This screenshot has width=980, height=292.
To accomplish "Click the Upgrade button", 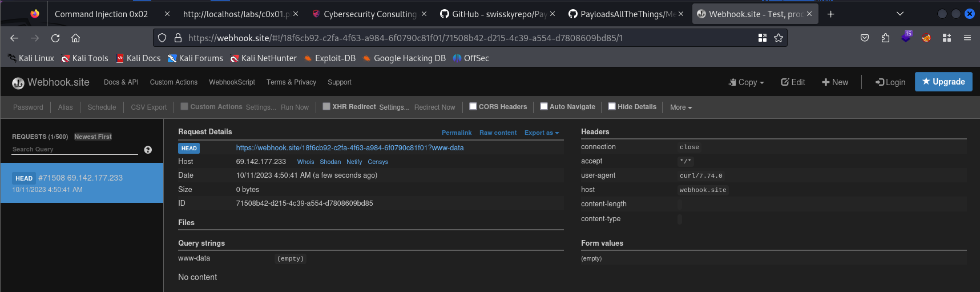I will tap(943, 82).
